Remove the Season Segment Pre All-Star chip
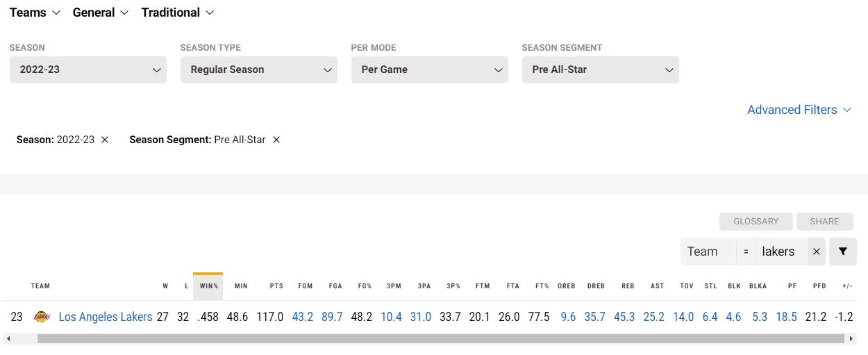Image resolution: width=868 pixels, height=355 pixels. (276, 140)
